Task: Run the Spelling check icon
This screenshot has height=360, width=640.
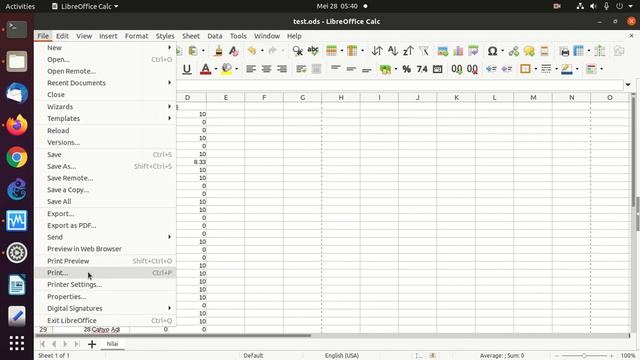Action: (313, 51)
